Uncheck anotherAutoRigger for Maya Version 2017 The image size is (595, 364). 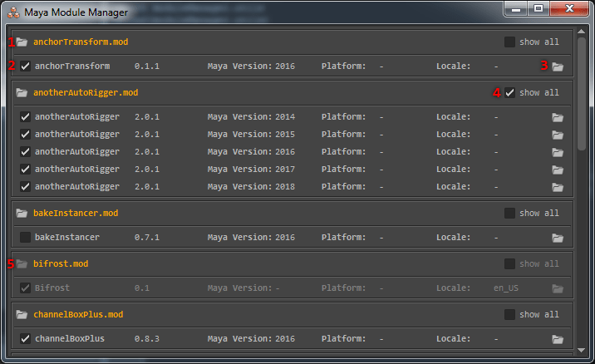[x=25, y=170]
